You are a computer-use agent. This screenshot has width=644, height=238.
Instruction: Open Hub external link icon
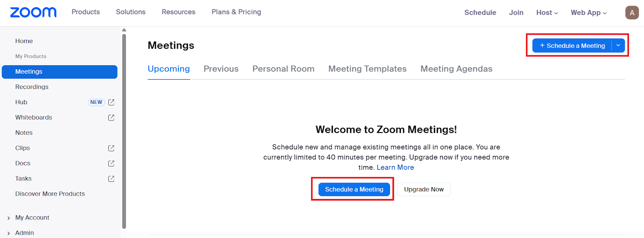coord(111,102)
